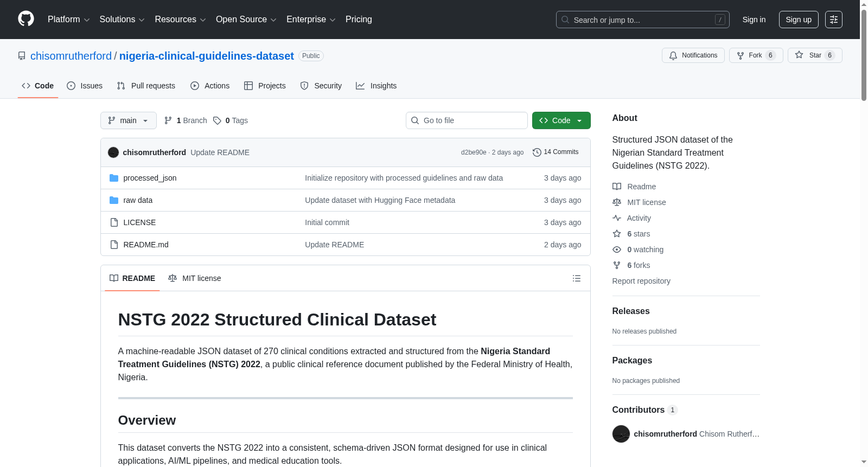Open the Packages section heading

coord(632,361)
